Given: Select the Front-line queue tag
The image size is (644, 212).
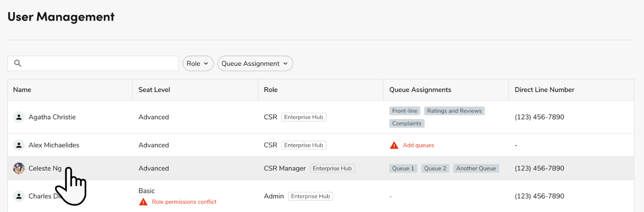Looking at the screenshot, I should (405, 111).
